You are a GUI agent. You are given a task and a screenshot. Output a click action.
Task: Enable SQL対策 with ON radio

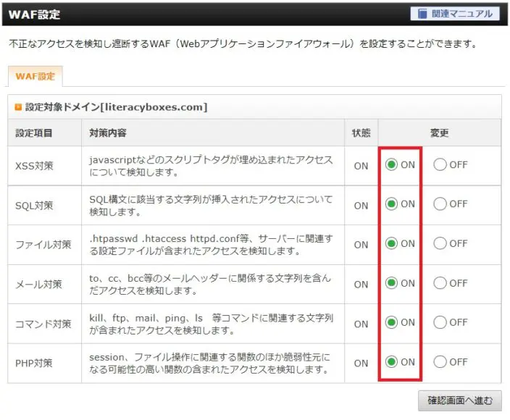392,204
